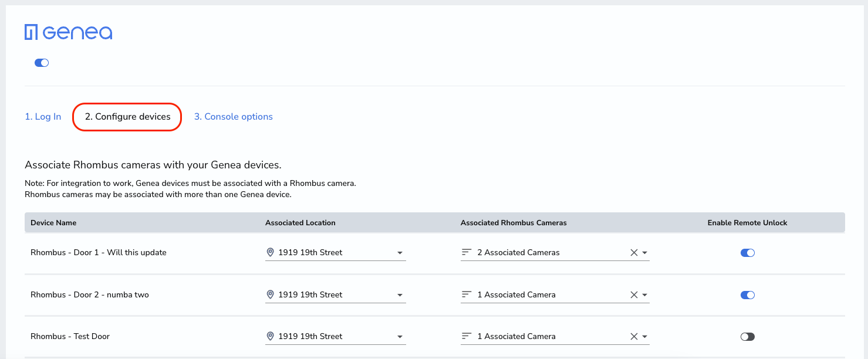Screen dimensions: 868x359
Task: Click the Genea logo
Action: (68, 32)
